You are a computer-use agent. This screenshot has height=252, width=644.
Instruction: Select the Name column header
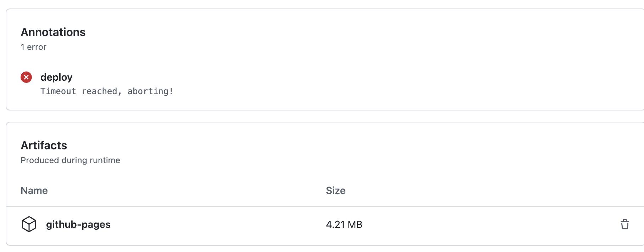34,190
